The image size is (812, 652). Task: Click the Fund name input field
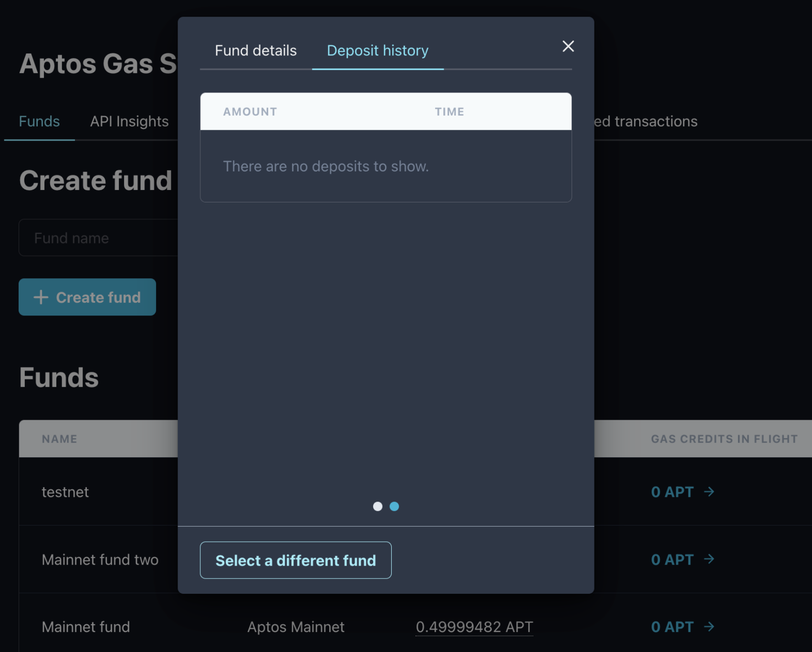[98, 238]
